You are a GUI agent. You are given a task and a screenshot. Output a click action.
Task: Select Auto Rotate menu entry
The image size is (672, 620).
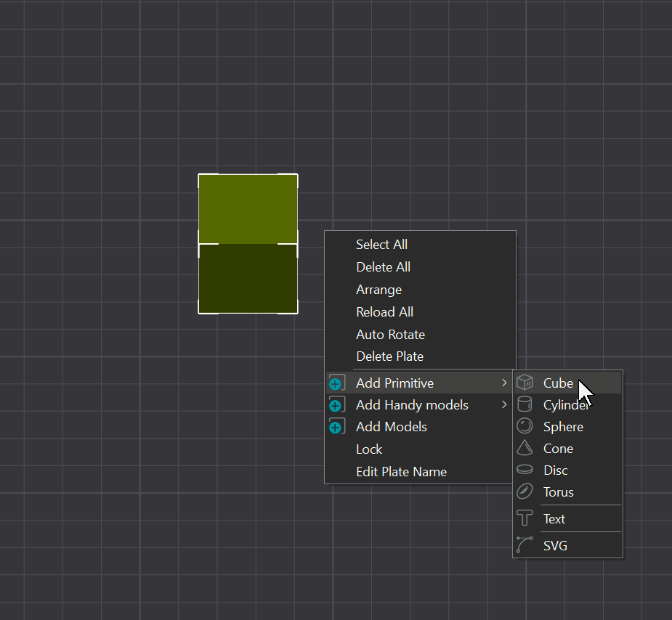click(420, 335)
